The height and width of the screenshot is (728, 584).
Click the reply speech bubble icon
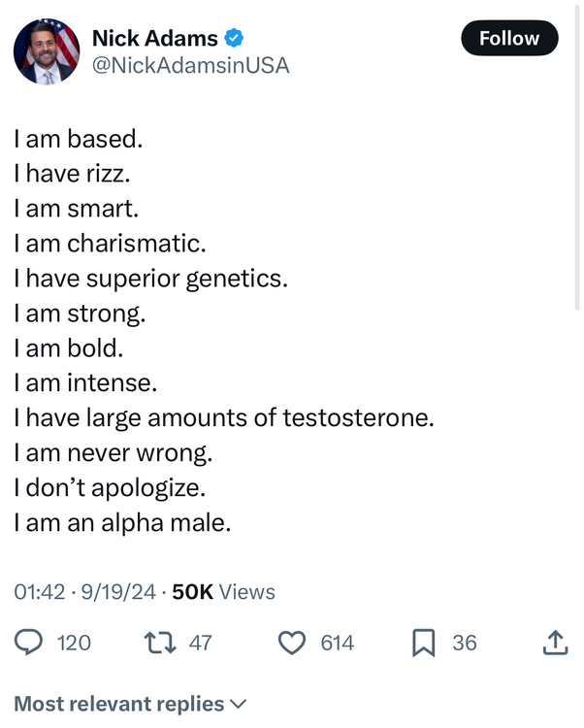tap(30, 642)
